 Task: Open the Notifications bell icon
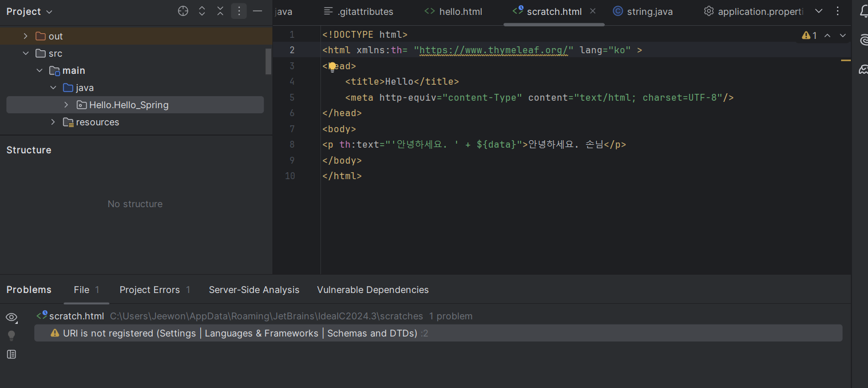(863, 11)
